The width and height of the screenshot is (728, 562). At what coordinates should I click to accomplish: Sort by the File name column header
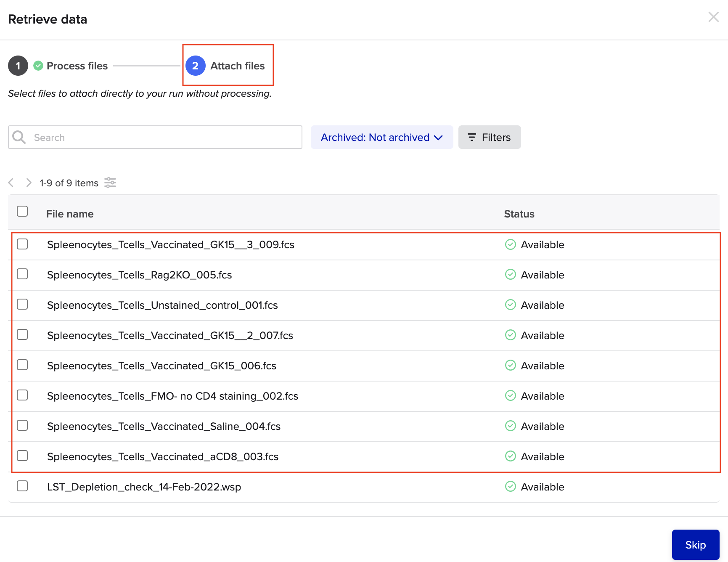[x=70, y=214]
